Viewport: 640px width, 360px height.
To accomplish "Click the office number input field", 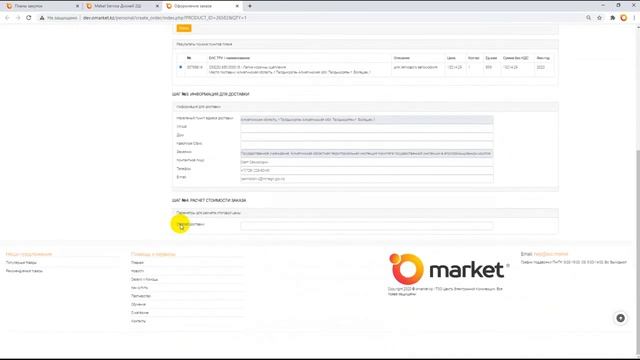I will (367, 145).
